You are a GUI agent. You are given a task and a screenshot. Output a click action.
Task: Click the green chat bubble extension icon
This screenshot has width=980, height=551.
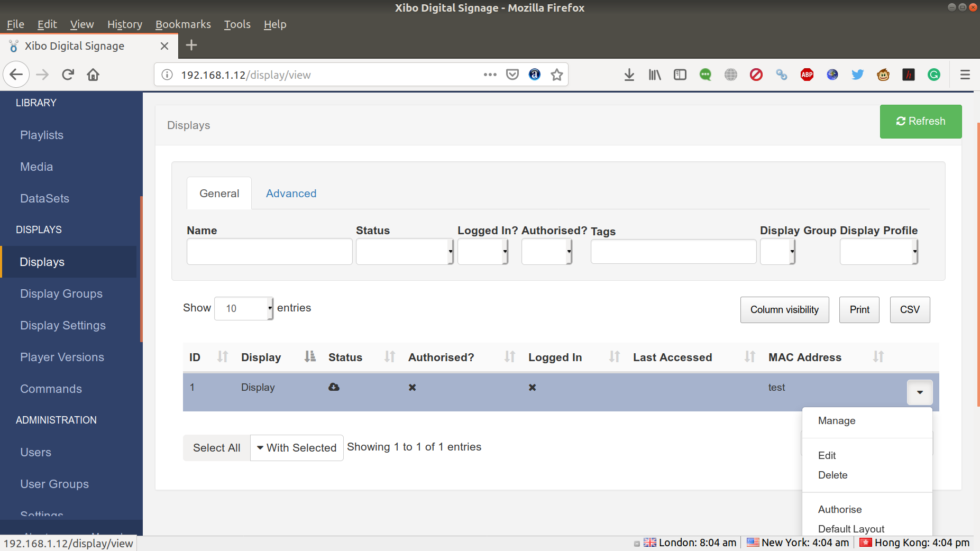pyautogui.click(x=706, y=75)
